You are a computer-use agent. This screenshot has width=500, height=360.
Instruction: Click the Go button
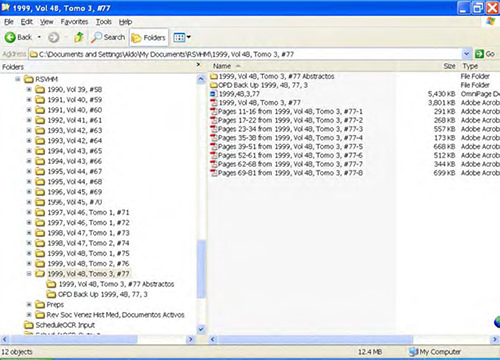click(485, 54)
